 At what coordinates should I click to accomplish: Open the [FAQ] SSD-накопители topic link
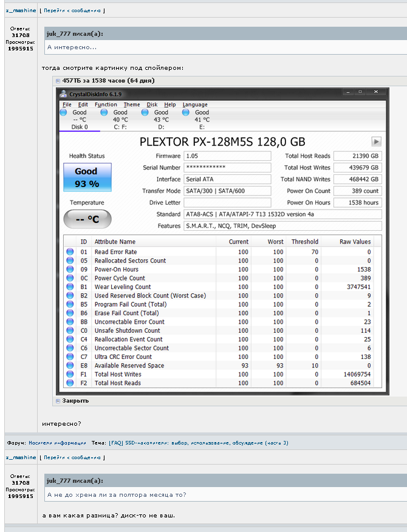[199, 443]
